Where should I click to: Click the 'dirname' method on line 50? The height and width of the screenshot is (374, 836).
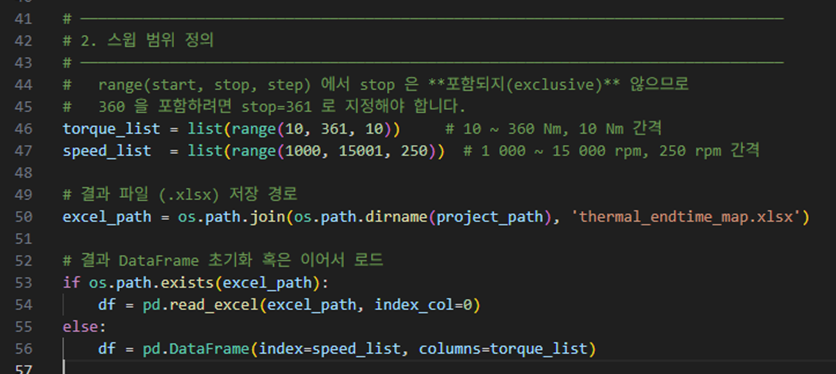tap(397, 217)
